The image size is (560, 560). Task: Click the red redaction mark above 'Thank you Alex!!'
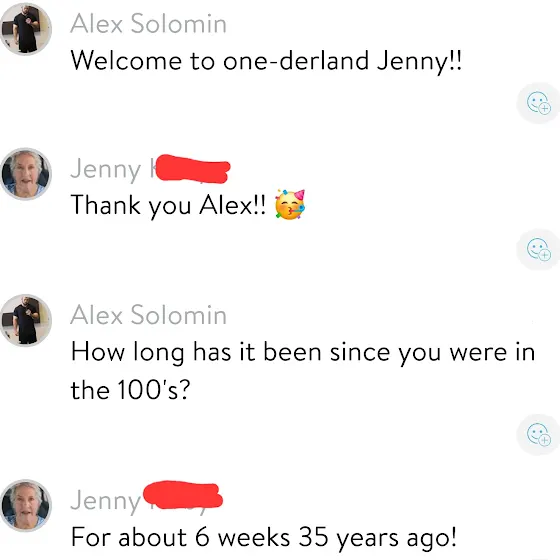pyautogui.click(x=193, y=169)
